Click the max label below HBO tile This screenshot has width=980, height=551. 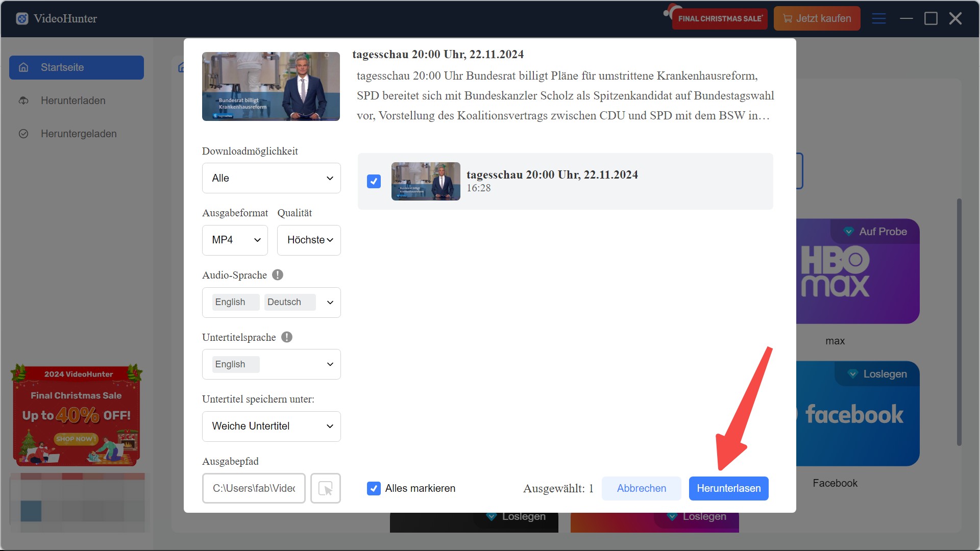(x=835, y=341)
